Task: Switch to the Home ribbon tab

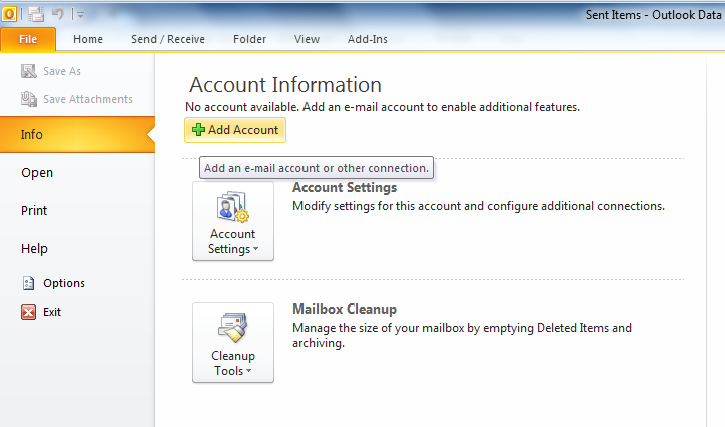Action: click(88, 39)
